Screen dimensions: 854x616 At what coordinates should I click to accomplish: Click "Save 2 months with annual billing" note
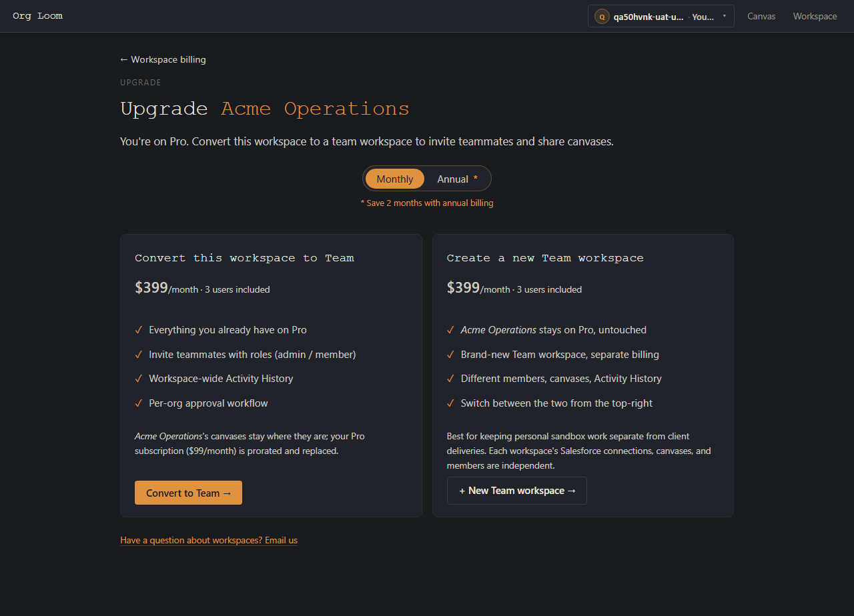(x=427, y=203)
